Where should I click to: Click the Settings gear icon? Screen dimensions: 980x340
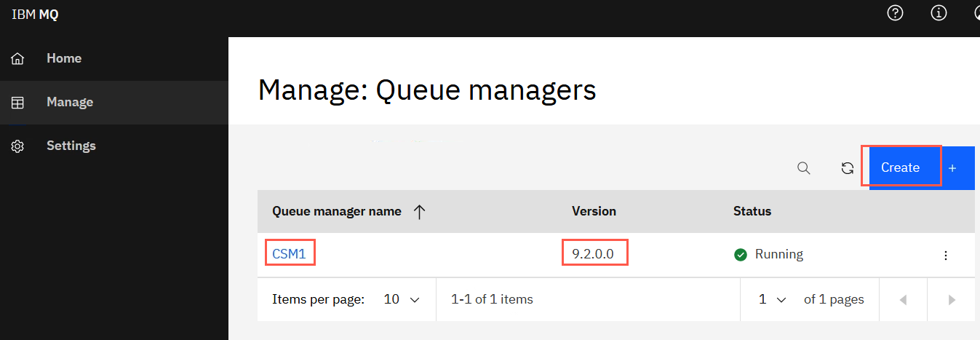point(17,146)
